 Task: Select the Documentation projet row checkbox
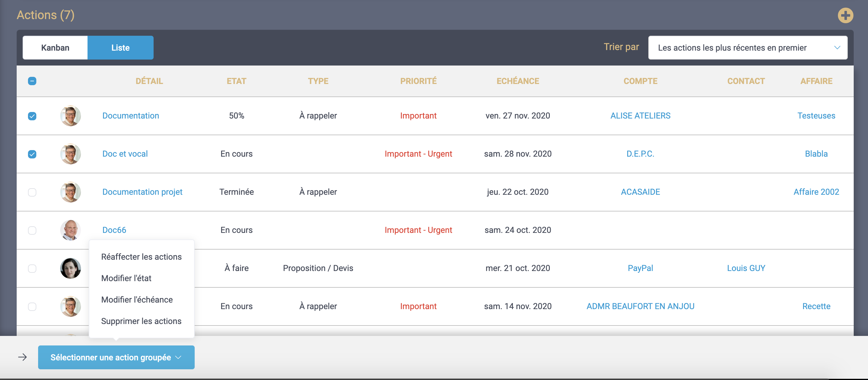click(32, 192)
